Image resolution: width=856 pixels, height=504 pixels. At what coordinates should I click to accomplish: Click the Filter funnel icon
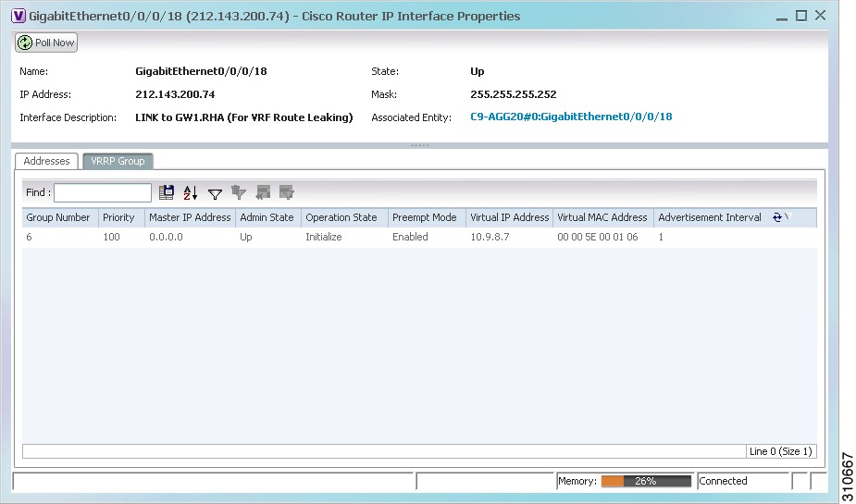(215, 193)
